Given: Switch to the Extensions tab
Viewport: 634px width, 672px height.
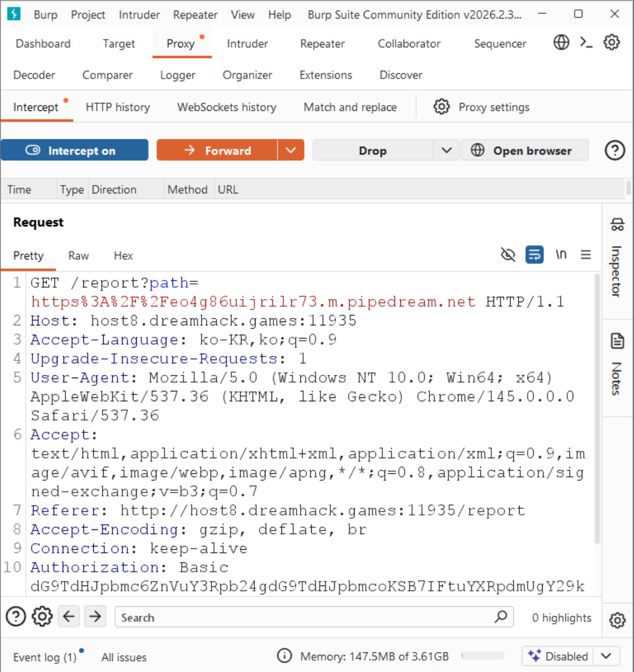Looking at the screenshot, I should click(326, 75).
